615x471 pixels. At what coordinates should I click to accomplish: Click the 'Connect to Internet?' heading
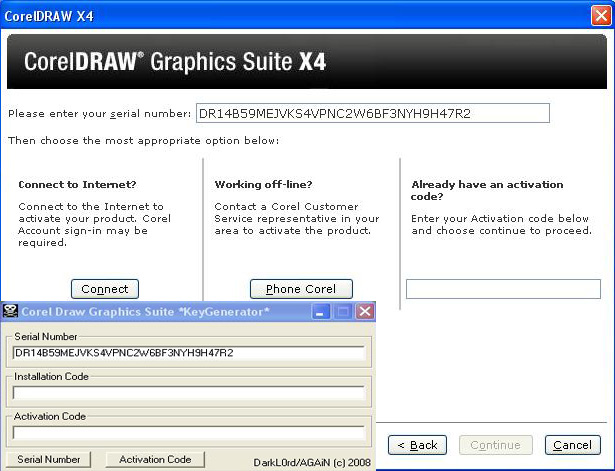(77, 184)
